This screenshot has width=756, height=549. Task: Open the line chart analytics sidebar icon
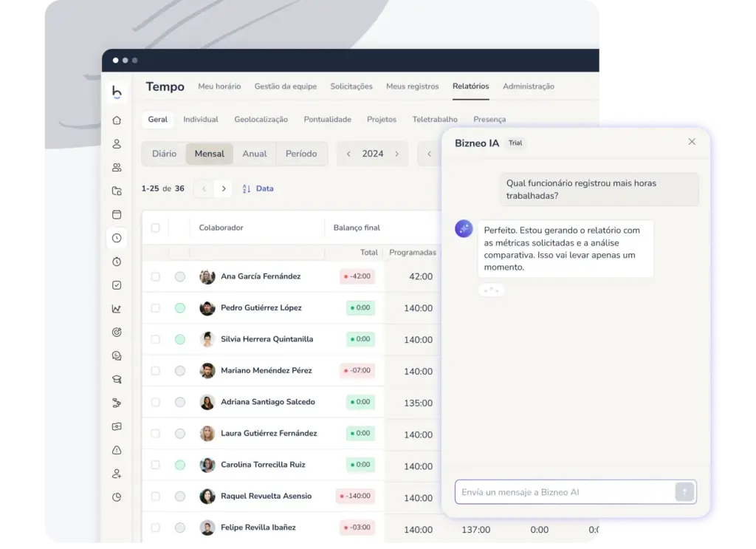tap(117, 309)
